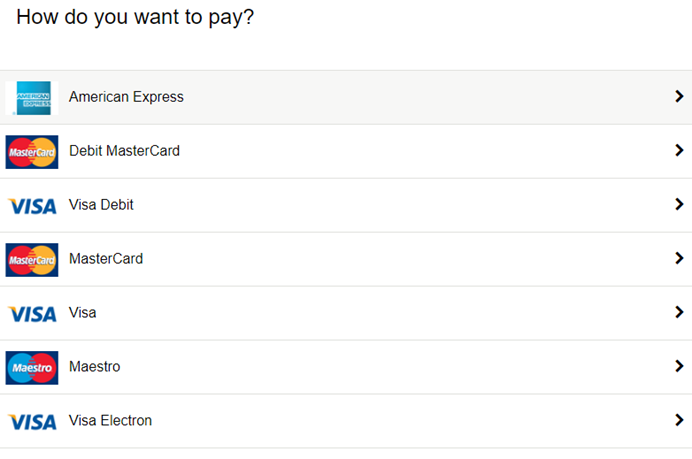Click the Maestro card logo
The height and width of the screenshot is (459, 692).
click(x=32, y=368)
